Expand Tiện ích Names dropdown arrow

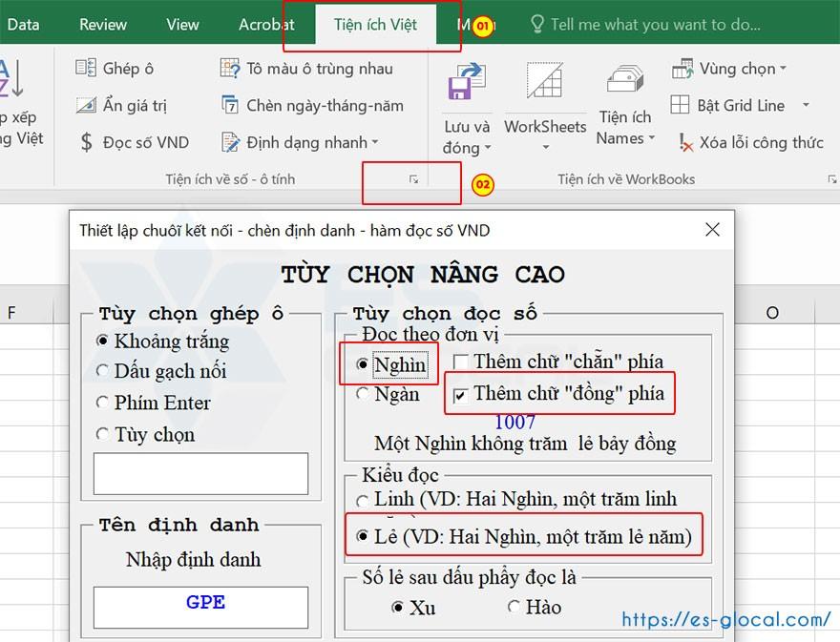point(652,138)
